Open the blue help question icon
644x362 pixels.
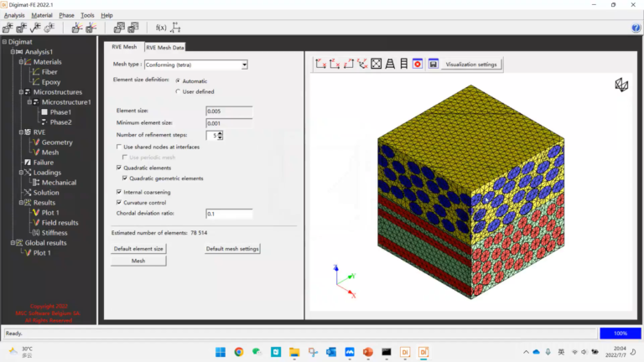click(x=636, y=28)
